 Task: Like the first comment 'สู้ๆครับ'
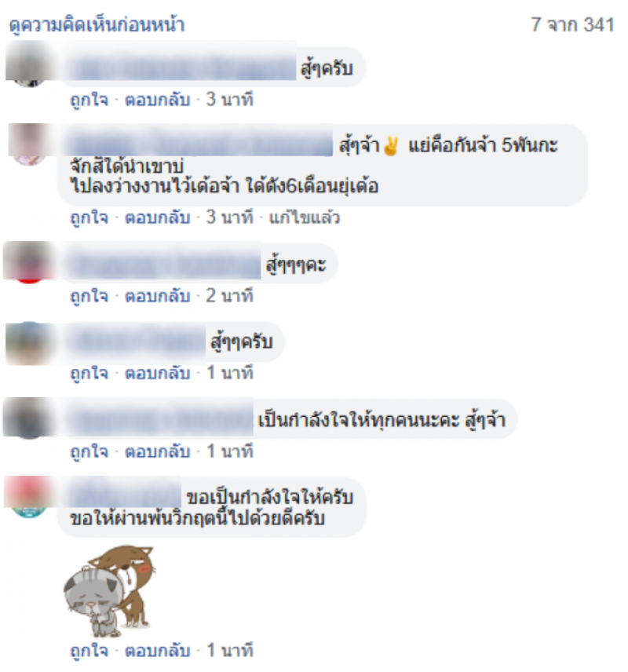[89, 100]
